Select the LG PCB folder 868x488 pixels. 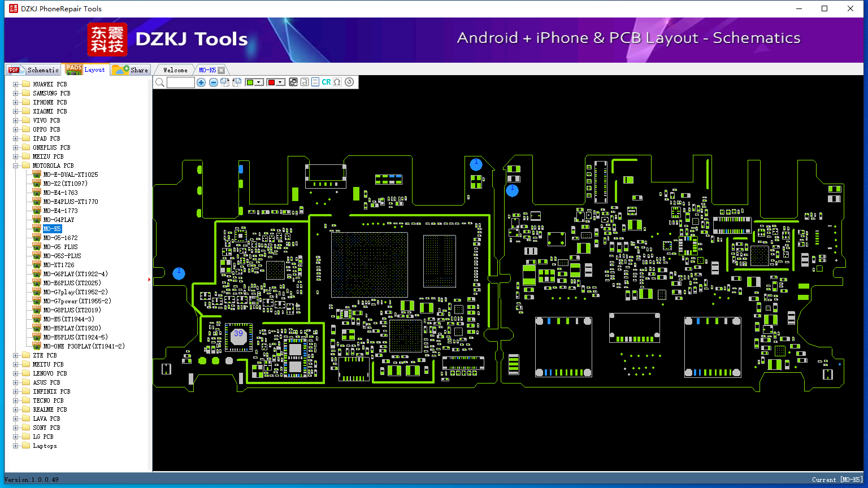[43, 437]
